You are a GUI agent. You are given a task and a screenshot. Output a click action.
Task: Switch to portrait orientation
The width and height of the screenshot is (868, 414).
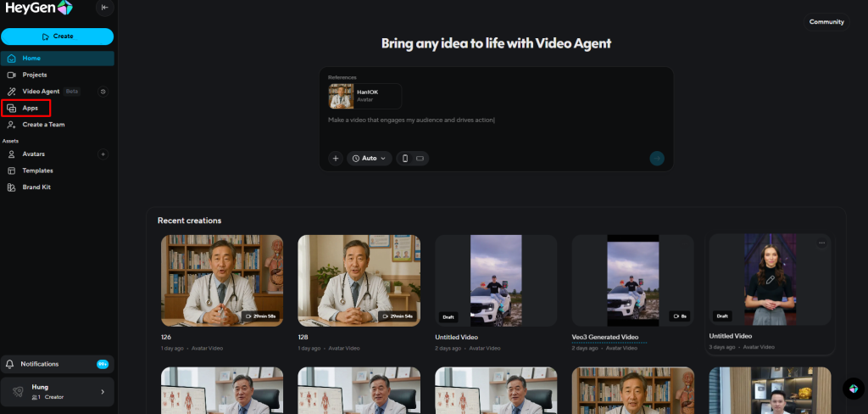coord(405,158)
